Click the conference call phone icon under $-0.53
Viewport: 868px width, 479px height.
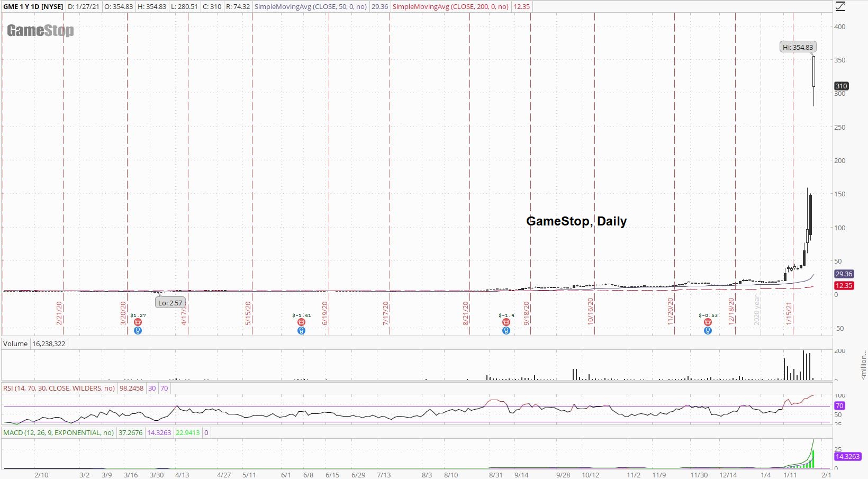tap(708, 322)
